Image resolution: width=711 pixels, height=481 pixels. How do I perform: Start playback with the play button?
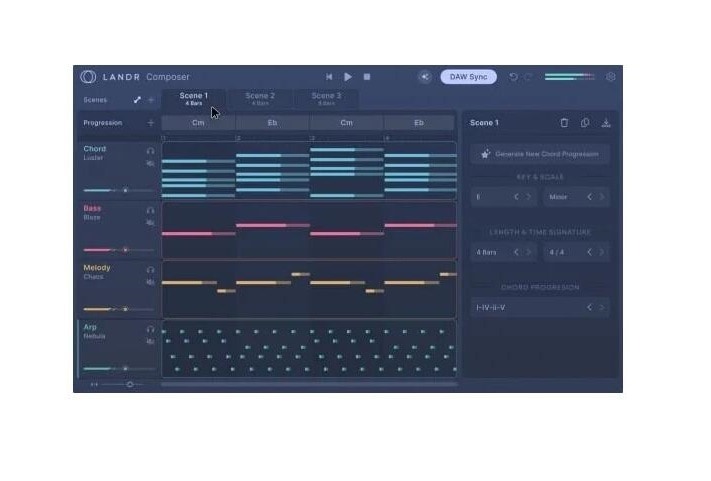pos(348,77)
